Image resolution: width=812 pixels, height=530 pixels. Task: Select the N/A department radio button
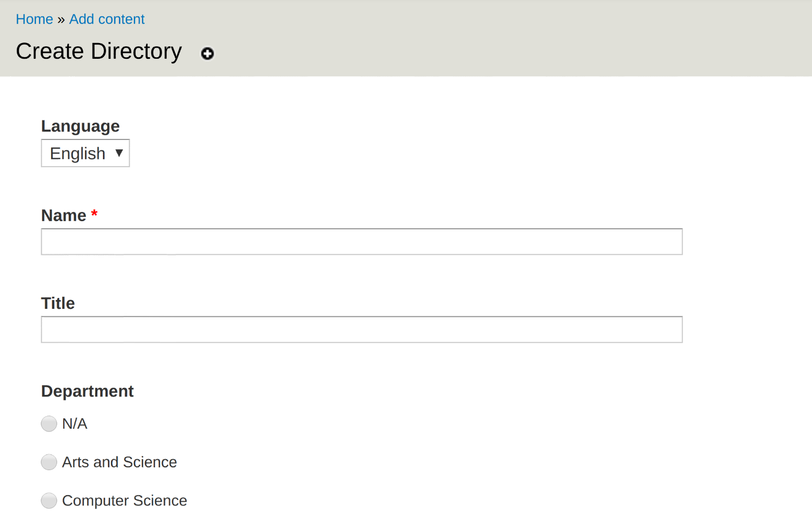click(49, 424)
